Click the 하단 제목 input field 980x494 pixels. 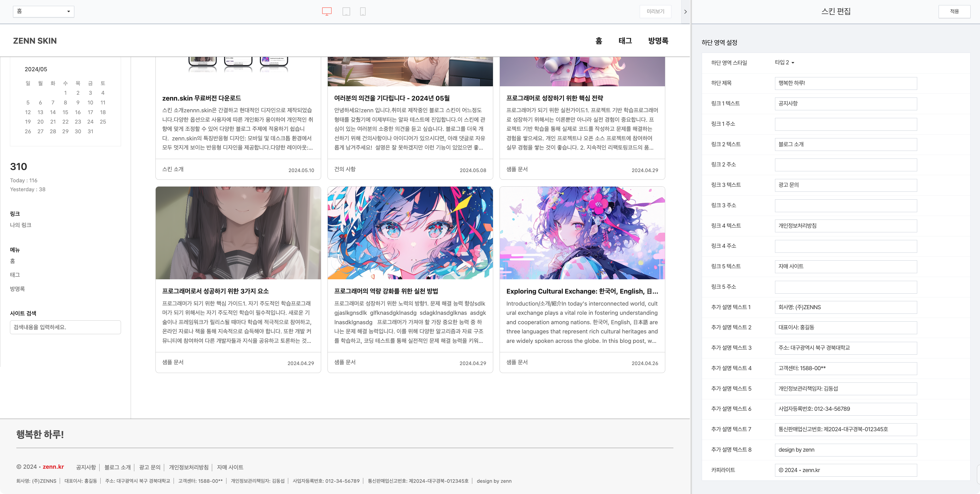(x=845, y=83)
